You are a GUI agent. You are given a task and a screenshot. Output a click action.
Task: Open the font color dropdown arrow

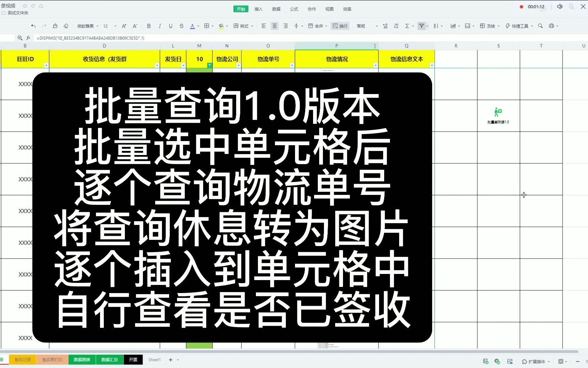click(x=198, y=26)
